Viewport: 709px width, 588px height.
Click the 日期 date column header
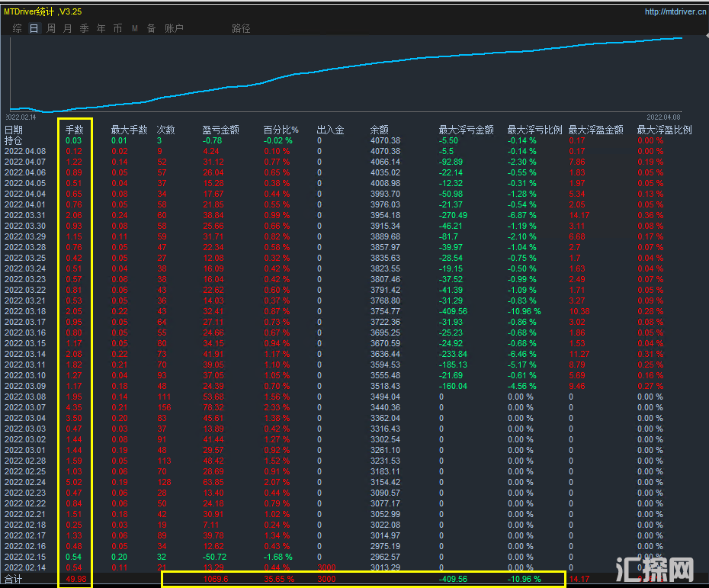point(14,130)
